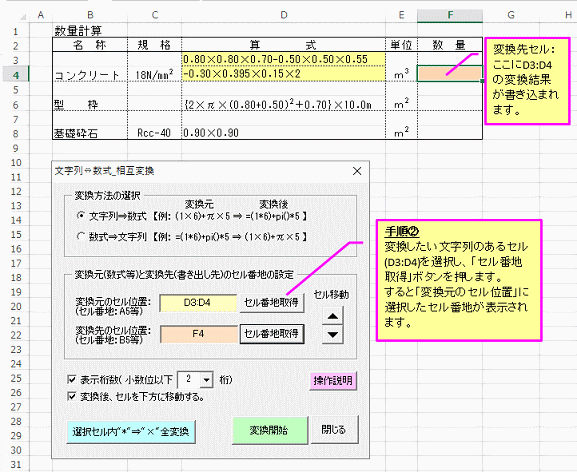Click the 規 格 header cell
Image resolution: width=577 pixels, height=472 pixels.
click(155, 45)
